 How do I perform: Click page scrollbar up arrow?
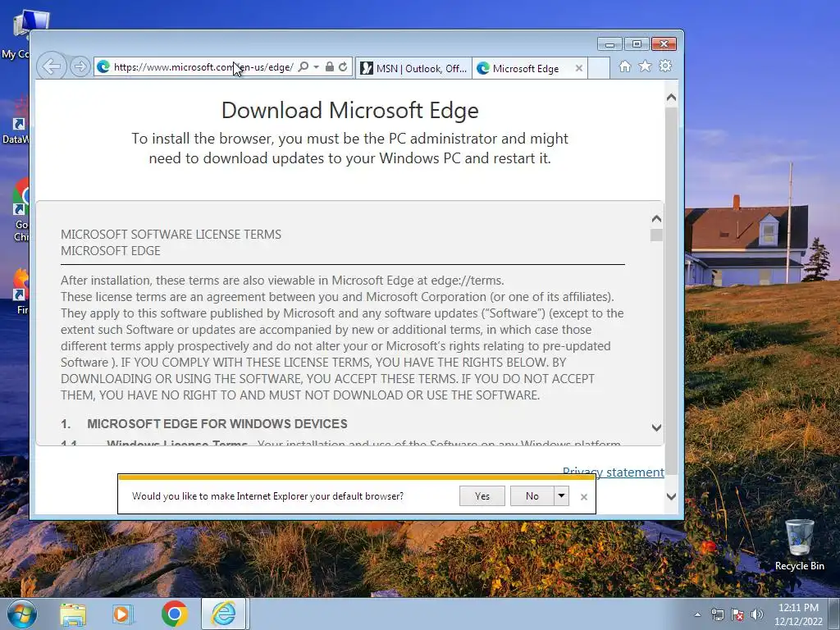[x=671, y=98]
